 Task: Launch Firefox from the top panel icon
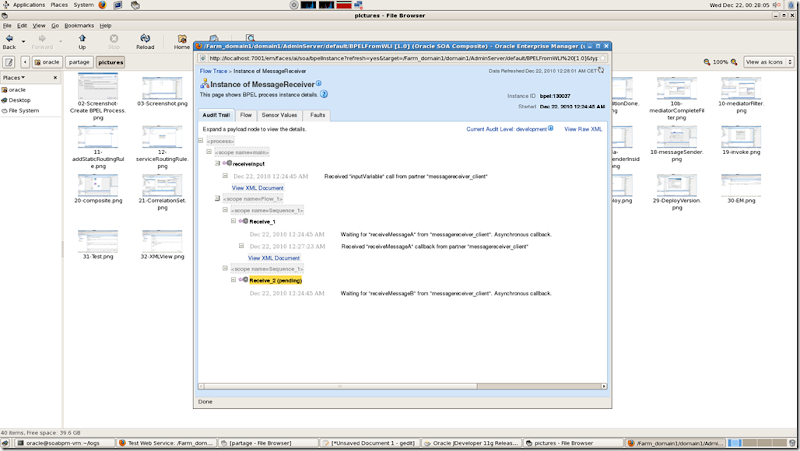(102, 5)
